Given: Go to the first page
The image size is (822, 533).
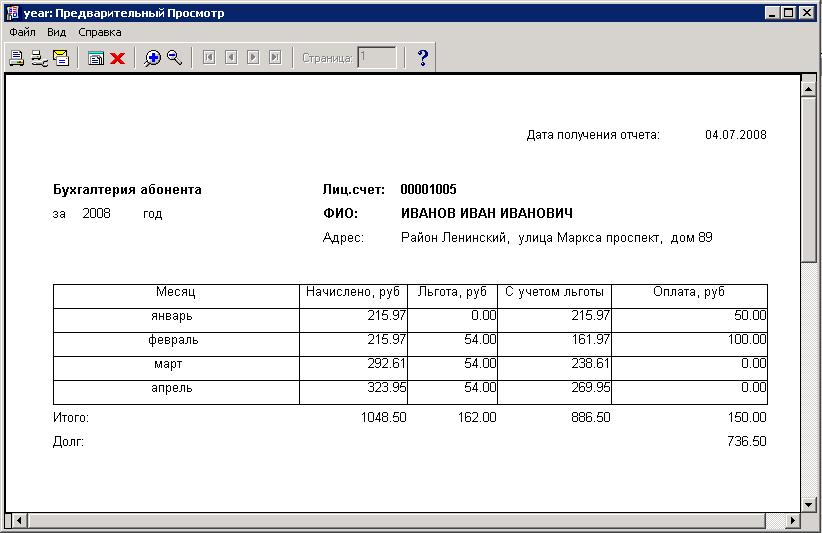Looking at the screenshot, I should (x=209, y=58).
